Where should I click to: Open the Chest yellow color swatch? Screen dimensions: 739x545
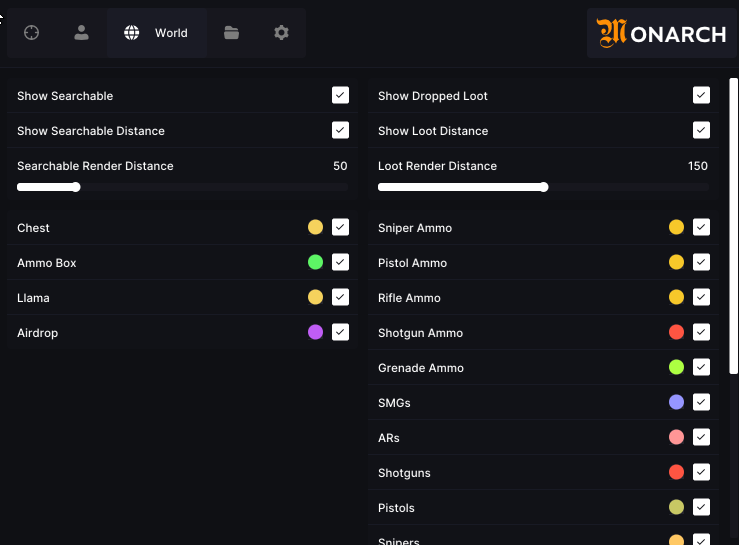click(x=315, y=228)
